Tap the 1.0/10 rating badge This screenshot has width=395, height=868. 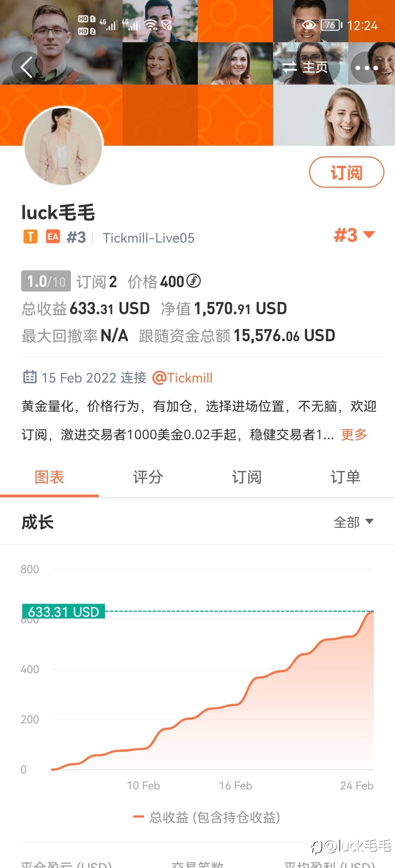tap(46, 281)
